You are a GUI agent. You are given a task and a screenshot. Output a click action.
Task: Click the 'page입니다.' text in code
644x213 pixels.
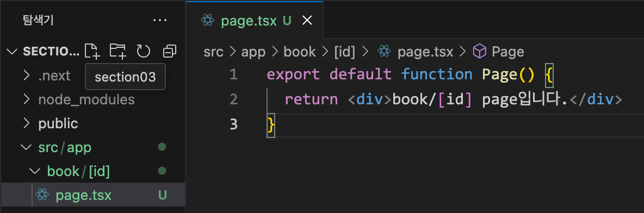[x=525, y=99]
